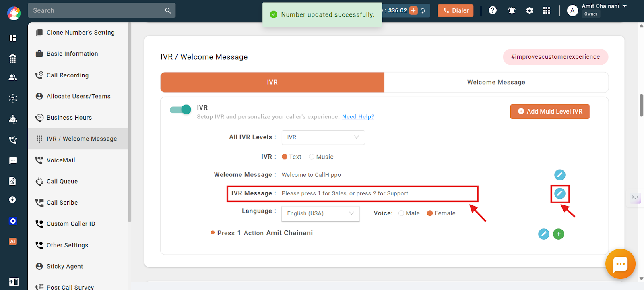Viewport: 644px width, 290px height.
Task: Edit the IVR Message with pencil icon
Action: click(x=560, y=193)
